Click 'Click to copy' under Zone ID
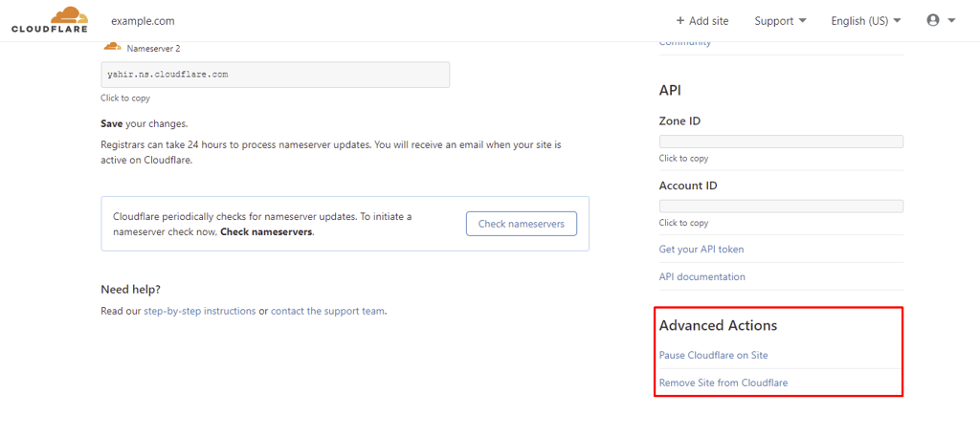The width and height of the screenshot is (980, 437). tap(683, 159)
